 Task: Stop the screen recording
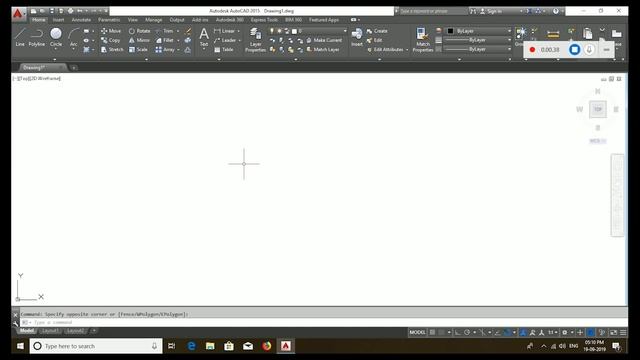(574, 49)
